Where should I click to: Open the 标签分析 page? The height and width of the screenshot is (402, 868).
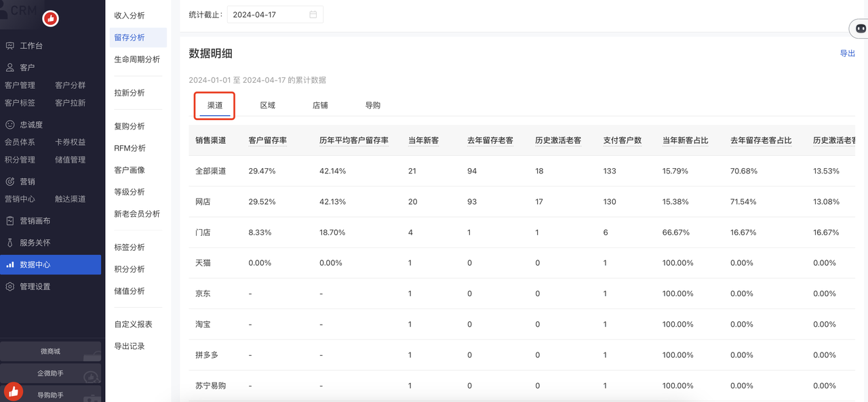[x=130, y=247]
